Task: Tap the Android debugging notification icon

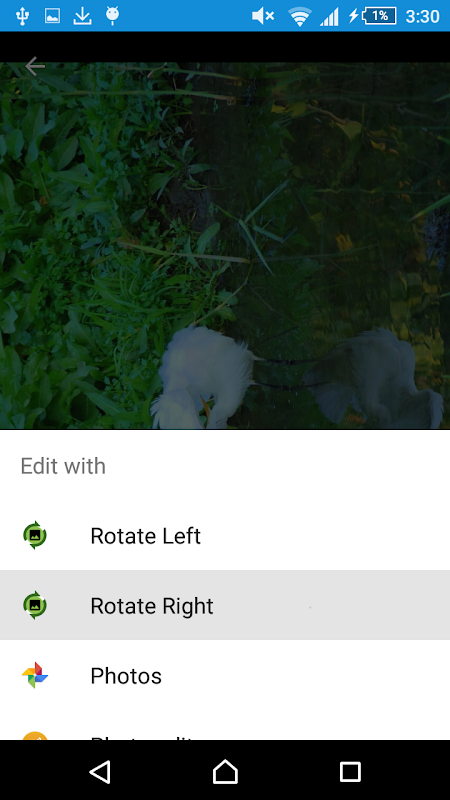Action: pos(112,16)
